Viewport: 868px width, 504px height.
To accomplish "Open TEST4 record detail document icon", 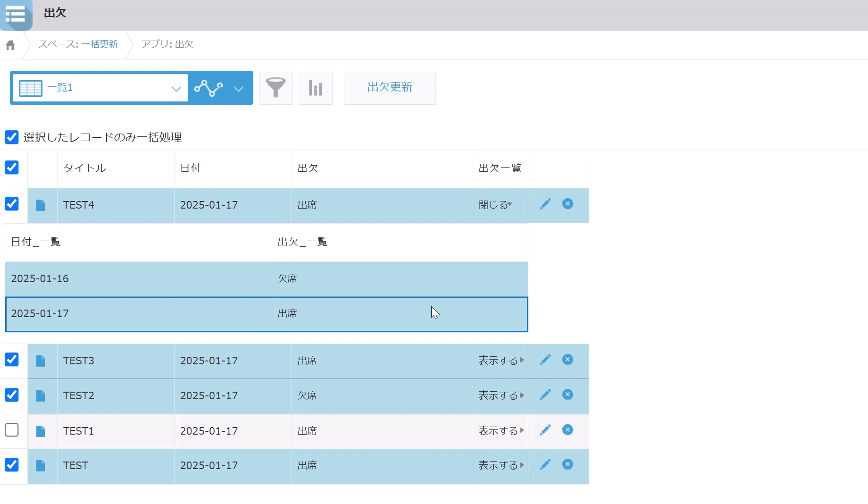I will [41, 205].
